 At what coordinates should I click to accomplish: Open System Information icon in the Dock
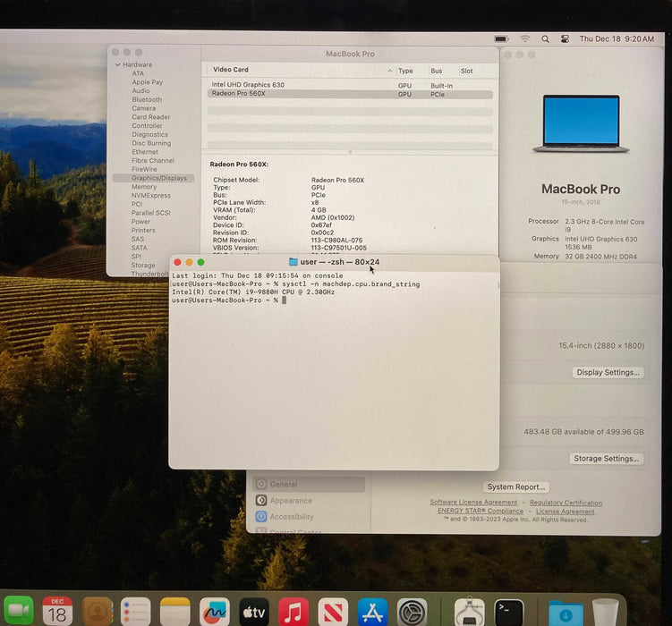pyautogui.click(x=469, y=611)
